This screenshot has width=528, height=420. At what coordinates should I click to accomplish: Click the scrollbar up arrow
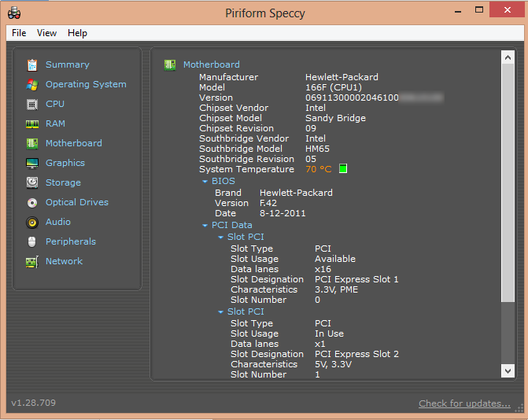coord(508,57)
